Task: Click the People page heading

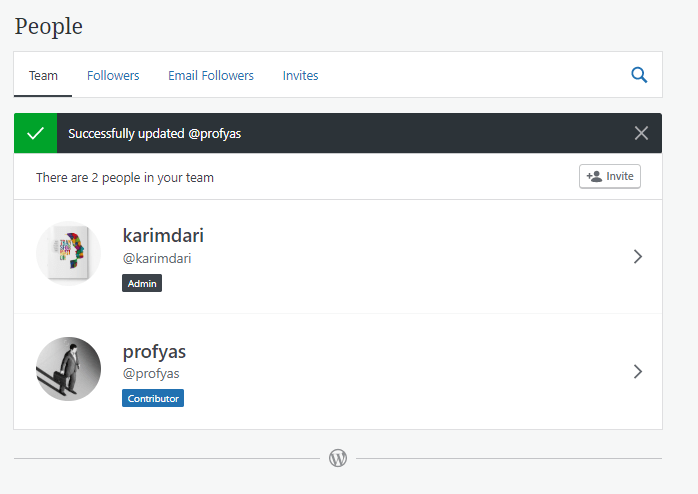Action: [49, 26]
